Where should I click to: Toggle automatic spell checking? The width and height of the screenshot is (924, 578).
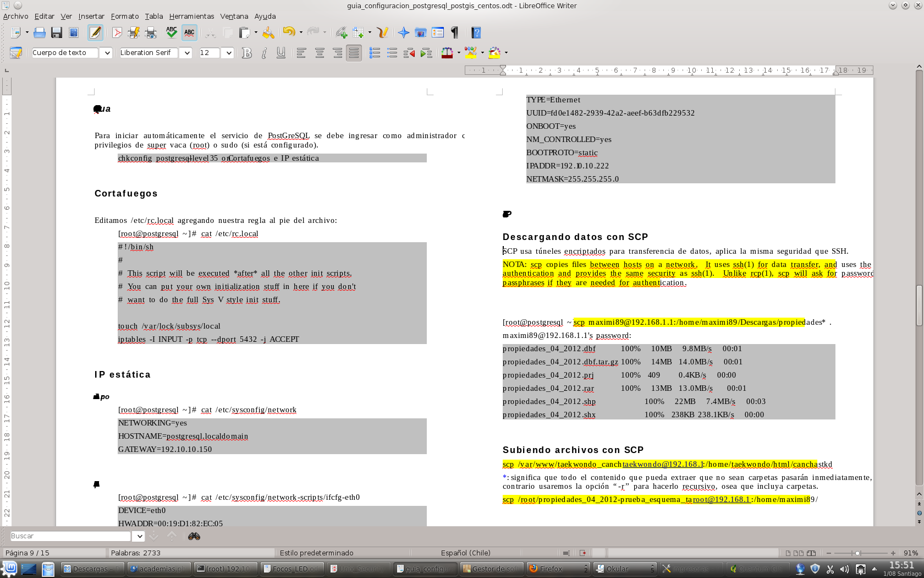[x=189, y=33]
